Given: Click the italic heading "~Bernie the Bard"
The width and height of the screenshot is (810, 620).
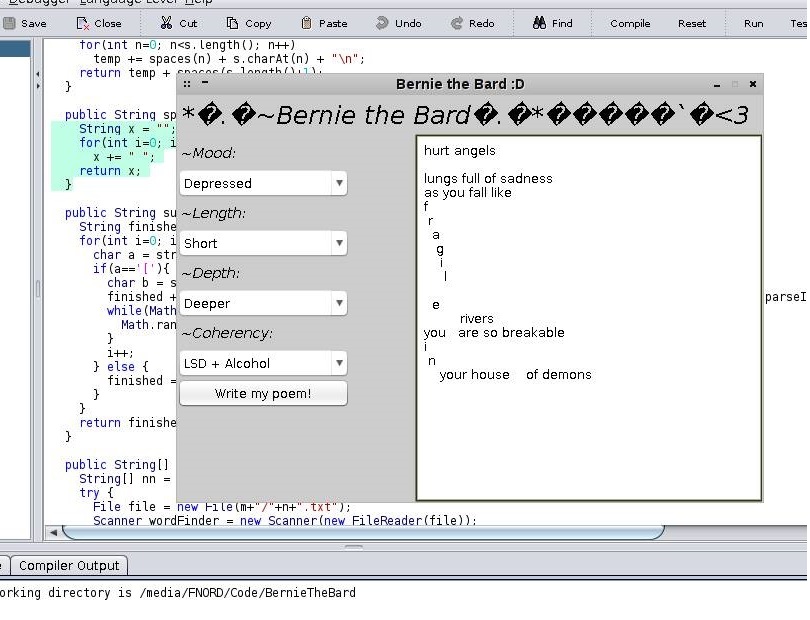Looking at the screenshot, I should [364, 115].
